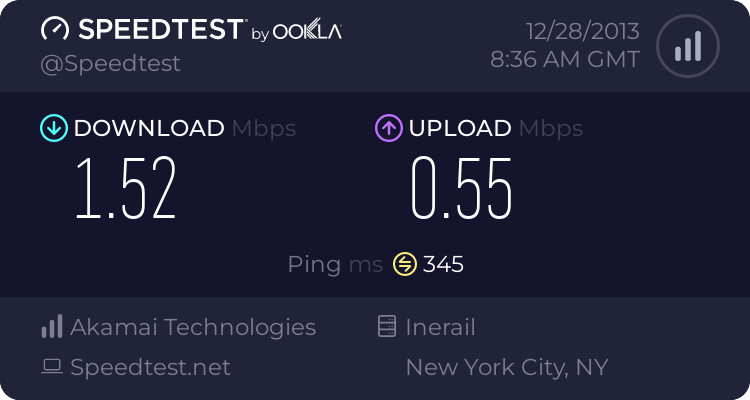Click the New York City, NY location
750x400 pixels.
point(507,368)
